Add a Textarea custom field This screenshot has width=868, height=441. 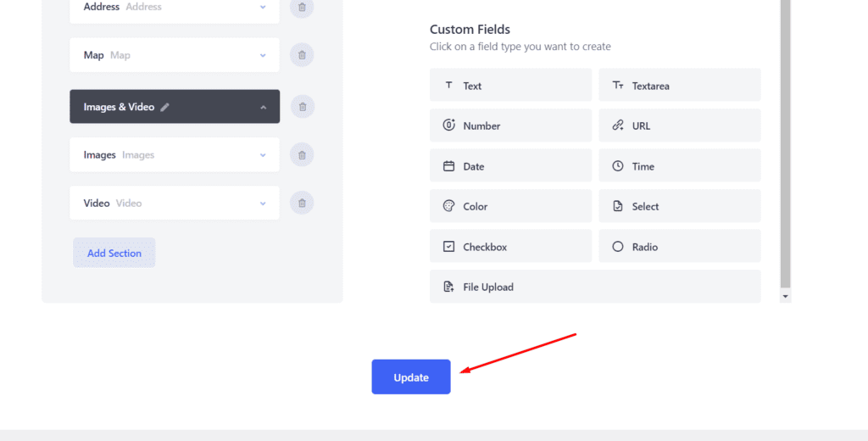[679, 86]
